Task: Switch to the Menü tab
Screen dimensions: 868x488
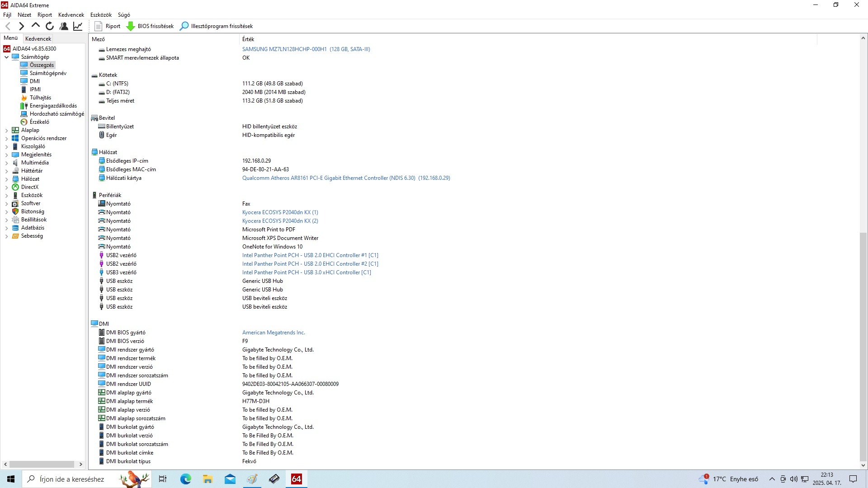Action: (x=11, y=38)
